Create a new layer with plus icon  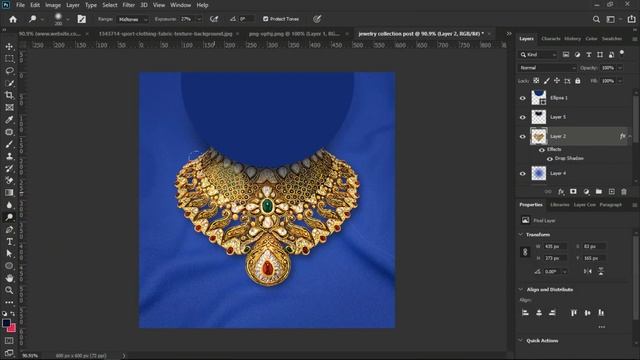click(611, 191)
